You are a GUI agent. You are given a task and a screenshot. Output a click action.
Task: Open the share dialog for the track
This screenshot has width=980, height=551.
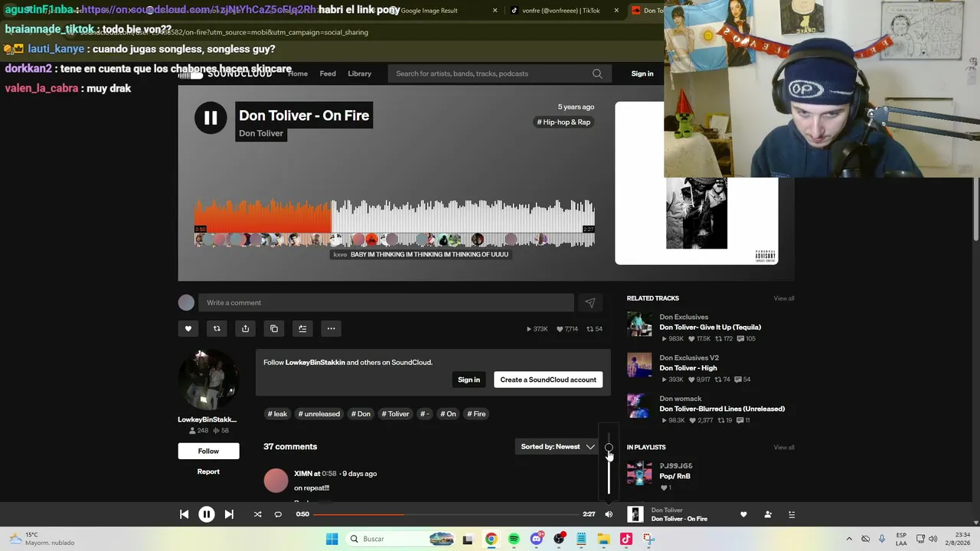pos(245,329)
